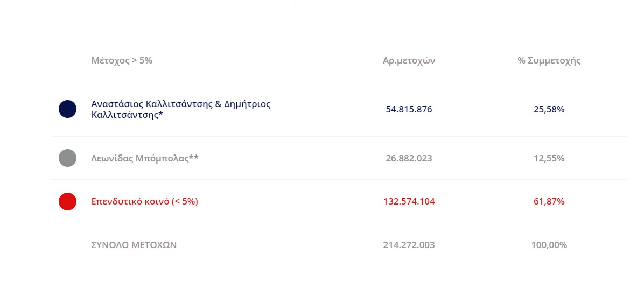Image resolution: width=644 pixels, height=282 pixels.
Task: Click the double asterisk after Μπόμπολας
Action: pyautogui.click(x=194, y=157)
